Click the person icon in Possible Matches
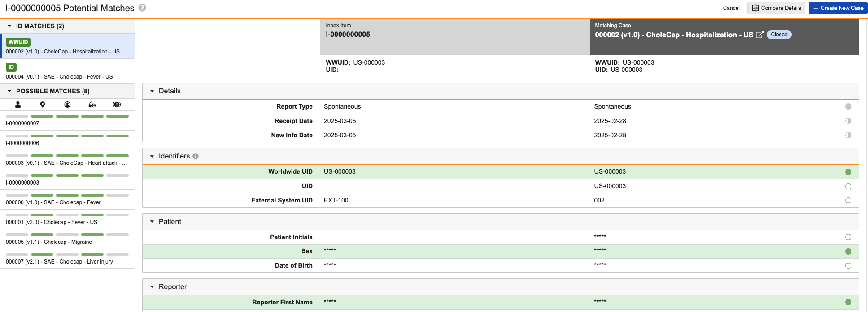Screen dimensions: 868x312 pyautogui.click(x=18, y=105)
